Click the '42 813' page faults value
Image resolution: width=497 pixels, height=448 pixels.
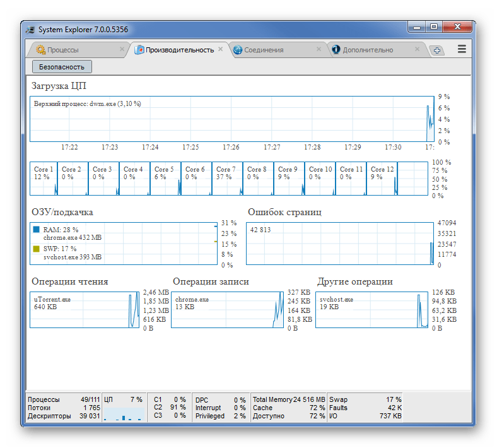(x=260, y=230)
